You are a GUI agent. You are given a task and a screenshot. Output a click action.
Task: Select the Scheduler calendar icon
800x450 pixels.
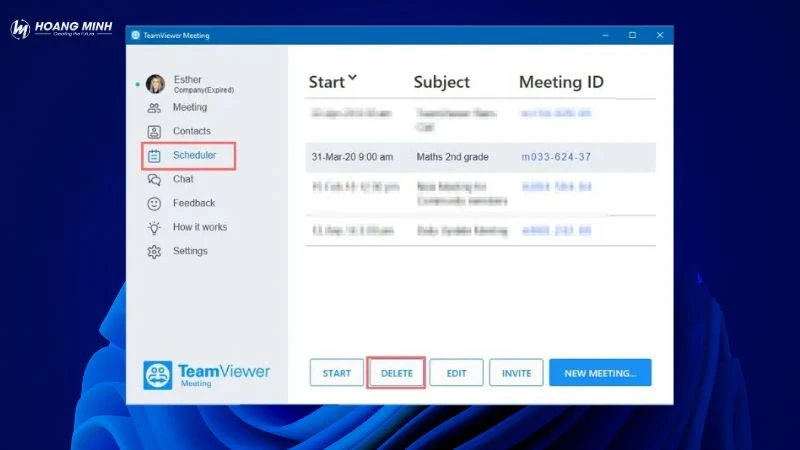coord(154,156)
